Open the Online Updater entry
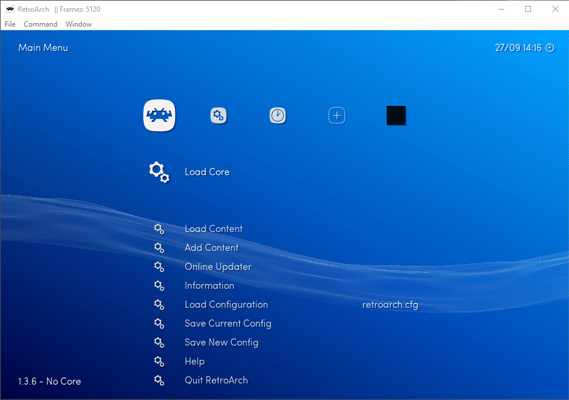Image resolution: width=569 pixels, height=400 pixels. coord(218,267)
